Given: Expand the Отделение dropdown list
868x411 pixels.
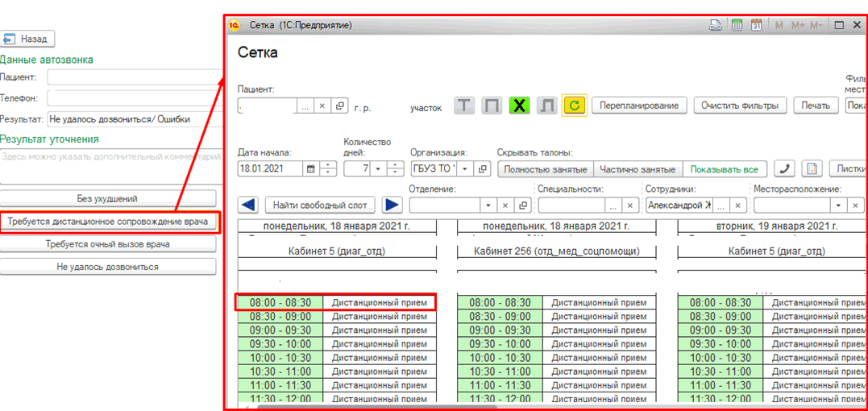Looking at the screenshot, I should (486, 205).
